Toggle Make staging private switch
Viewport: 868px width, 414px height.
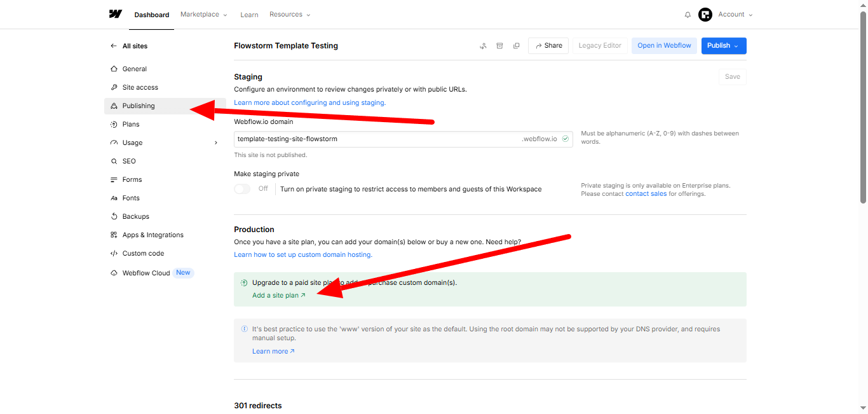[x=242, y=189]
